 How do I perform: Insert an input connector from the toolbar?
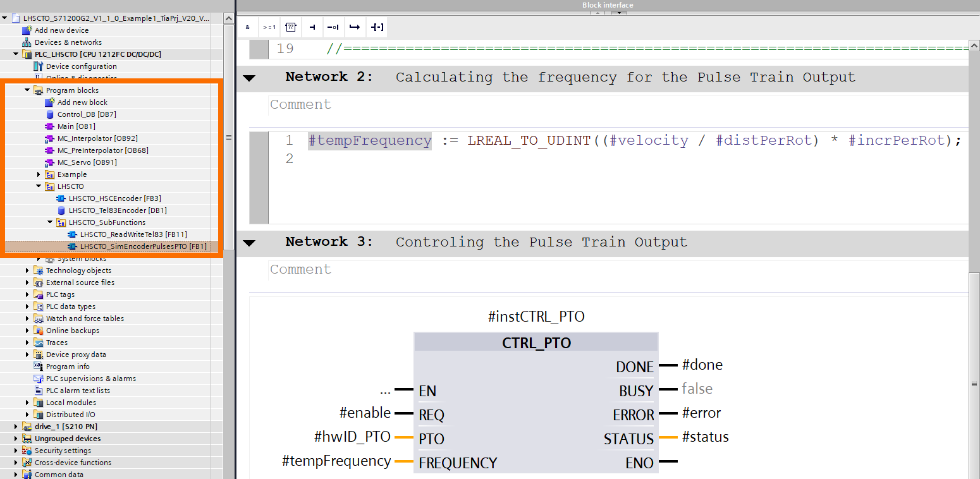point(312,27)
